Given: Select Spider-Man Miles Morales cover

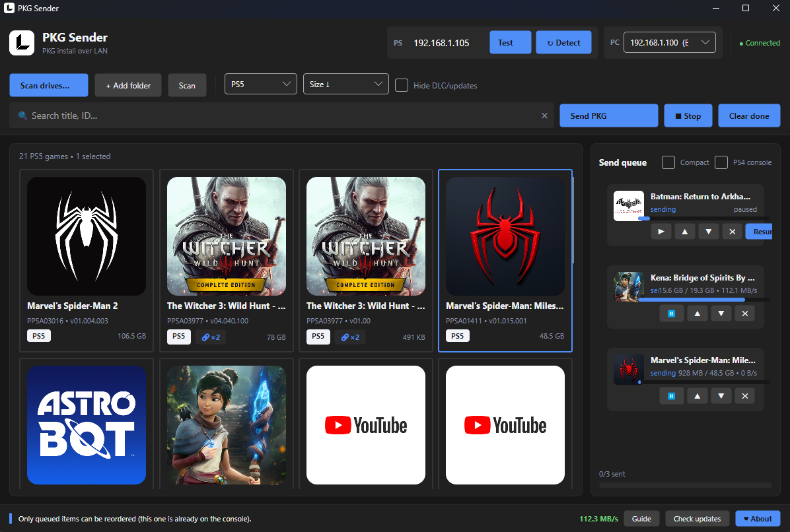Looking at the screenshot, I should [x=505, y=236].
